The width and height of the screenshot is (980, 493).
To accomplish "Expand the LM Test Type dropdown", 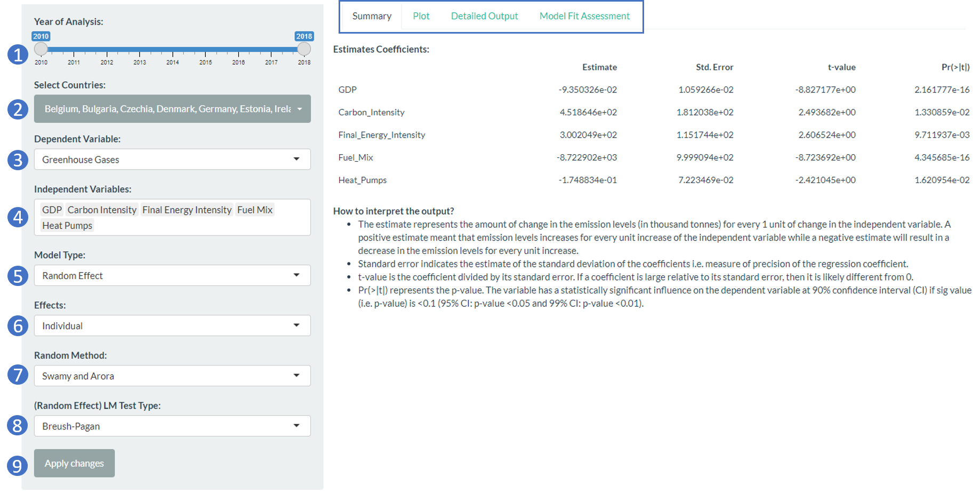I will 172,426.
